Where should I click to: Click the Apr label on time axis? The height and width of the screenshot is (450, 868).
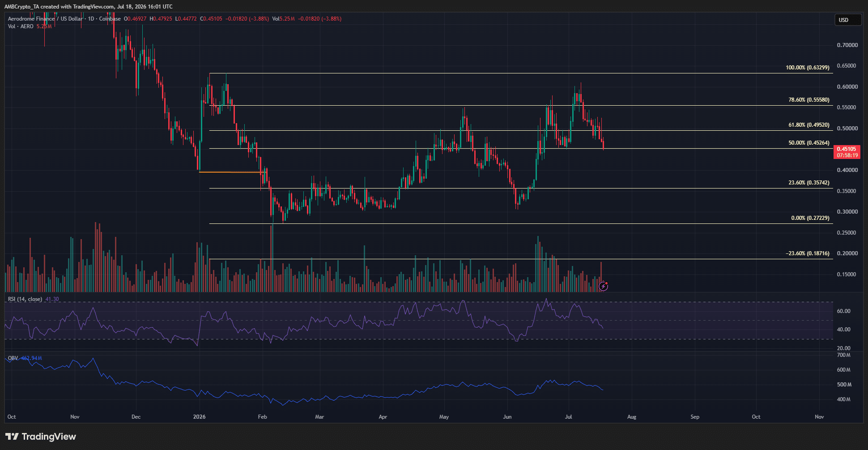(x=383, y=417)
